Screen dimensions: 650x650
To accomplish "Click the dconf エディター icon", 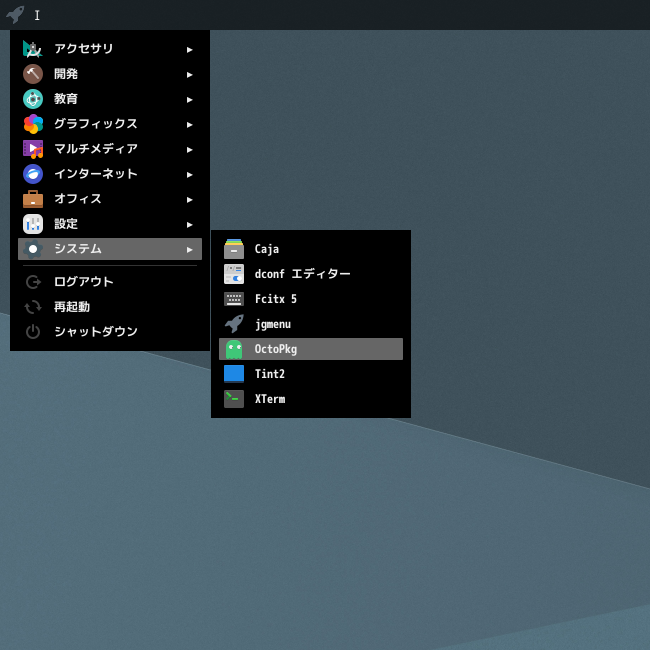I will (x=234, y=274).
